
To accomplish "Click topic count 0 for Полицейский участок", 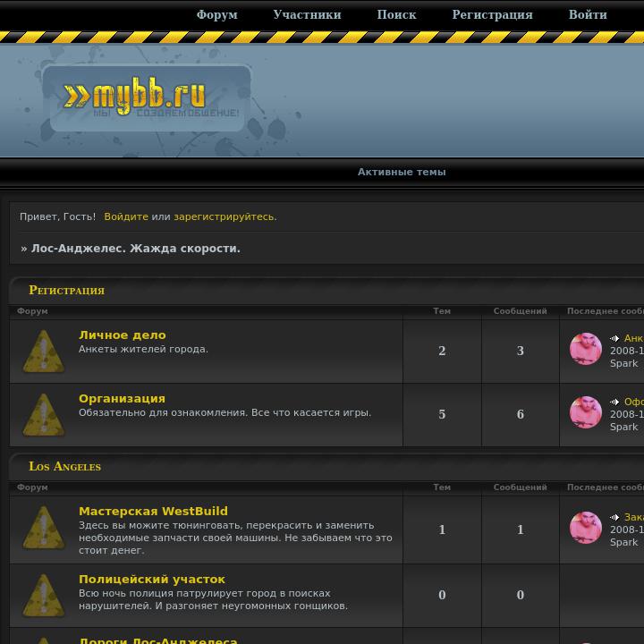I will [x=442, y=595].
